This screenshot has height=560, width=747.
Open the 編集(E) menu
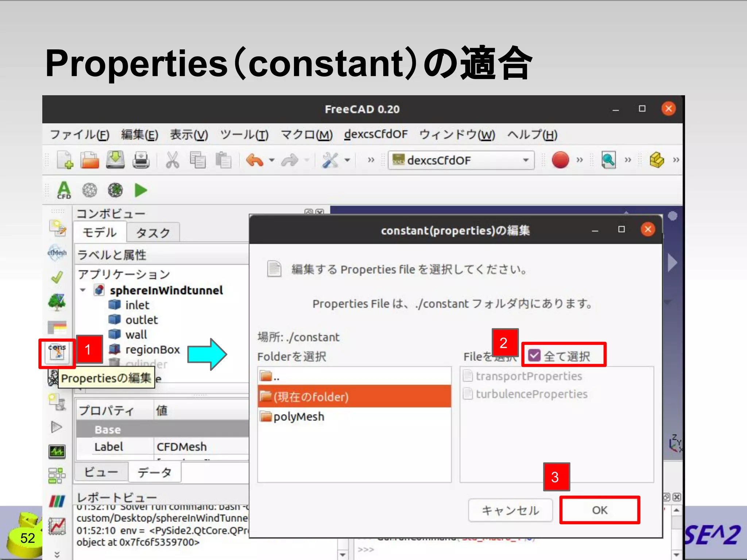(x=140, y=135)
